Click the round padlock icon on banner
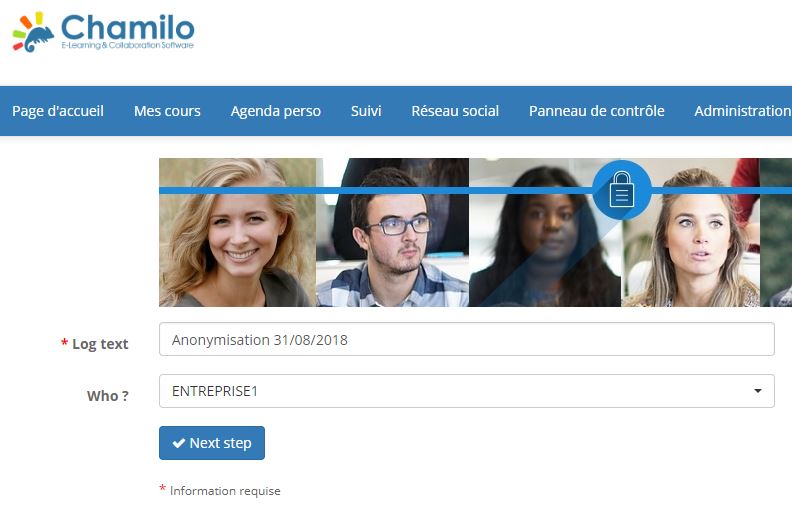Image resolution: width=792 pixels, height=522 pixels. click(x=622, y=190)
